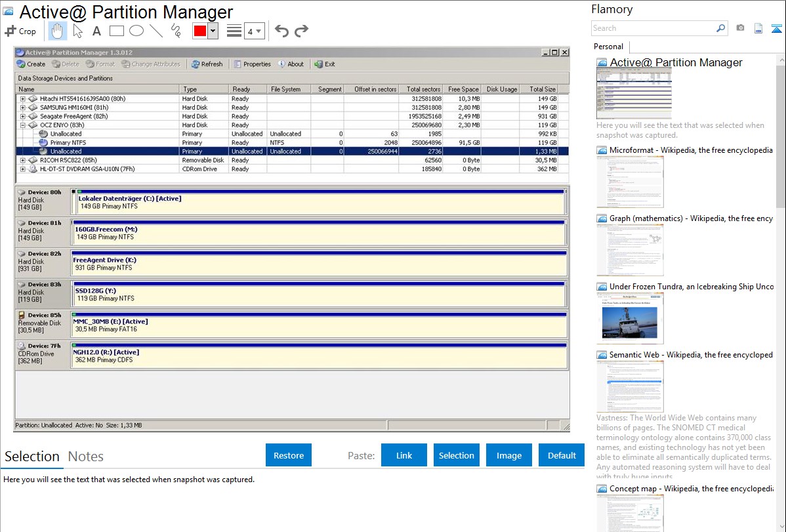Expand the RICOH R5C822 device node
The image size is (786, 532).
(x=22, y=161)
